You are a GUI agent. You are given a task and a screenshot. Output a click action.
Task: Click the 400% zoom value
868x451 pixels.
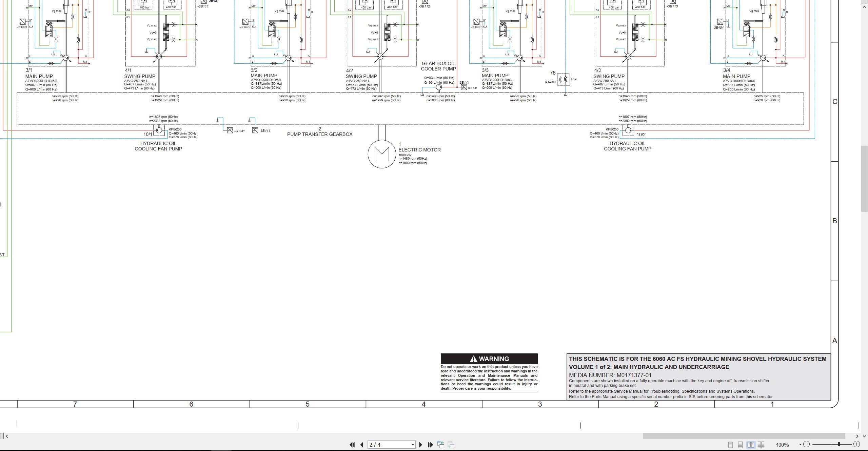(x=782, y=445)
